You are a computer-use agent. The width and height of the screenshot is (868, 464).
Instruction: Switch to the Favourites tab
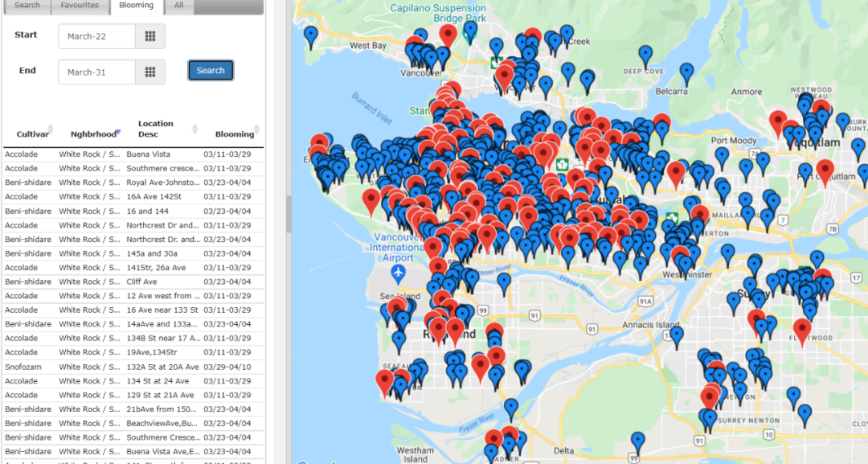click(x=80, y=6)
